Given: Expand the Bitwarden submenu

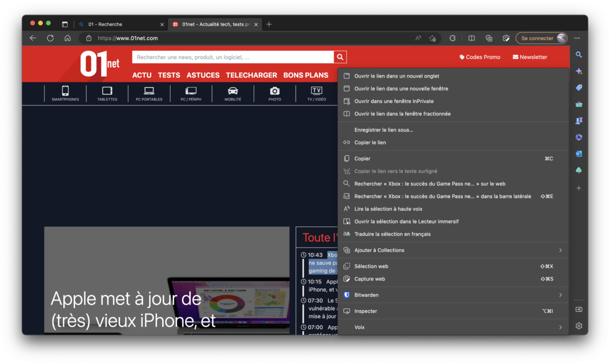Looking at the screenshot, I should (453, 295).
